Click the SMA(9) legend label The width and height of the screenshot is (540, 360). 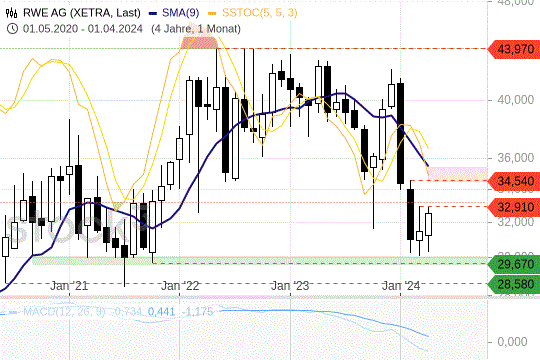point(180,13)
